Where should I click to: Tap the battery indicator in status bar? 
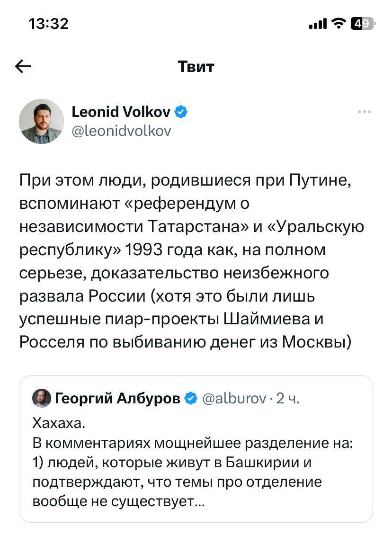point(362,23)
